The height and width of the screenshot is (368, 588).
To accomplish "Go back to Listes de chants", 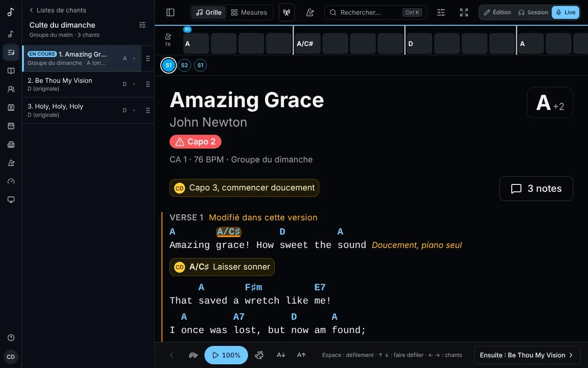I will coord(57,10).
